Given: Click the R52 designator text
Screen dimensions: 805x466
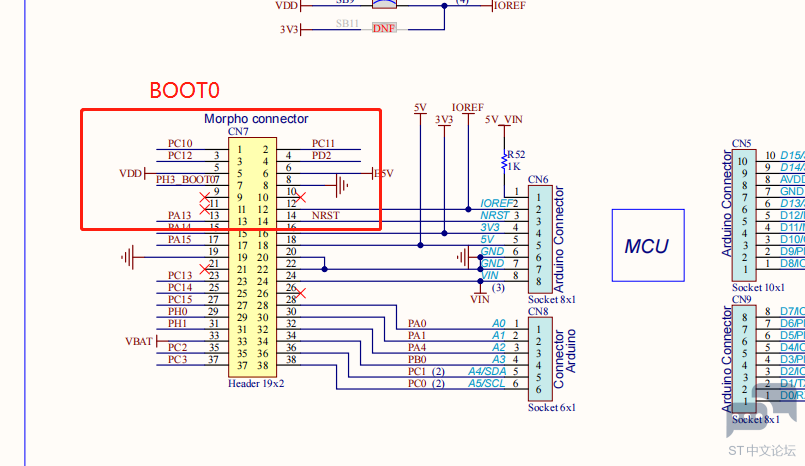Looking at the screenshot, I should [x=516, y=154].
